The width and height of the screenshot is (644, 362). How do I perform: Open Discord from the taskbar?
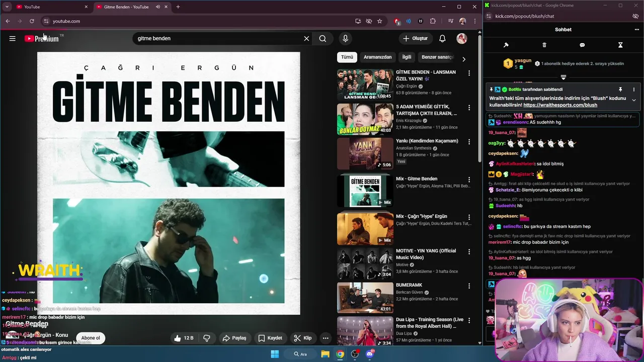click(370, 354)
